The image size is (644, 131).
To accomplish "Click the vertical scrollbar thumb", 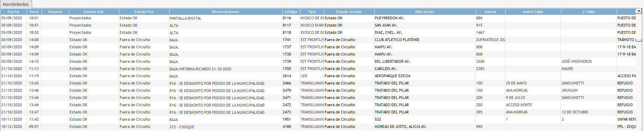I will click(x=639, y=40).
